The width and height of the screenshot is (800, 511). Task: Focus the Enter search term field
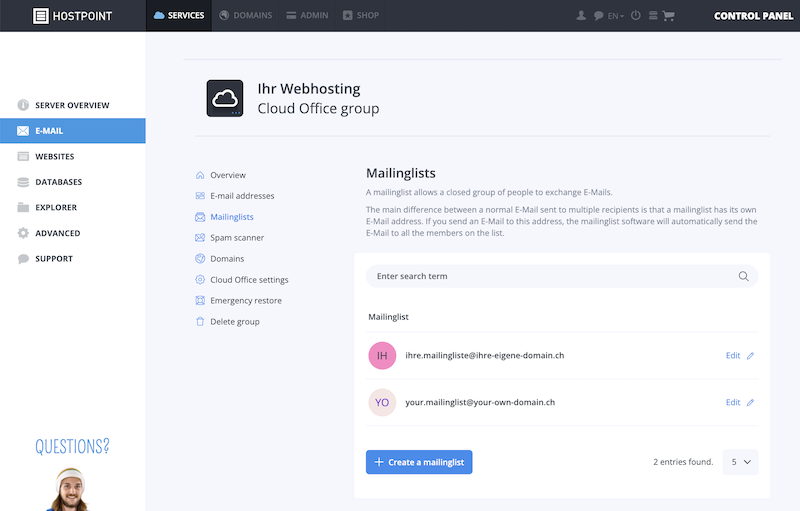point(562,276)
